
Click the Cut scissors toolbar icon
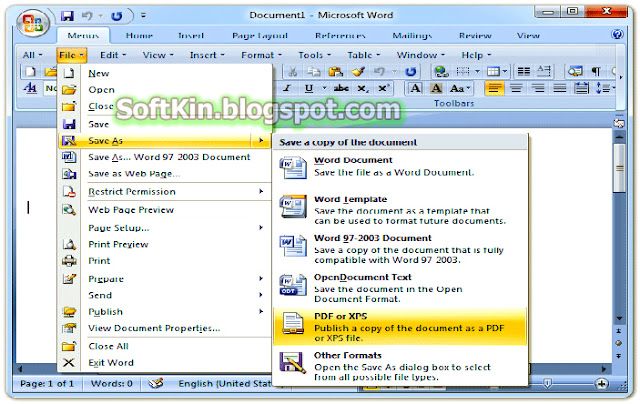point(292,72)
